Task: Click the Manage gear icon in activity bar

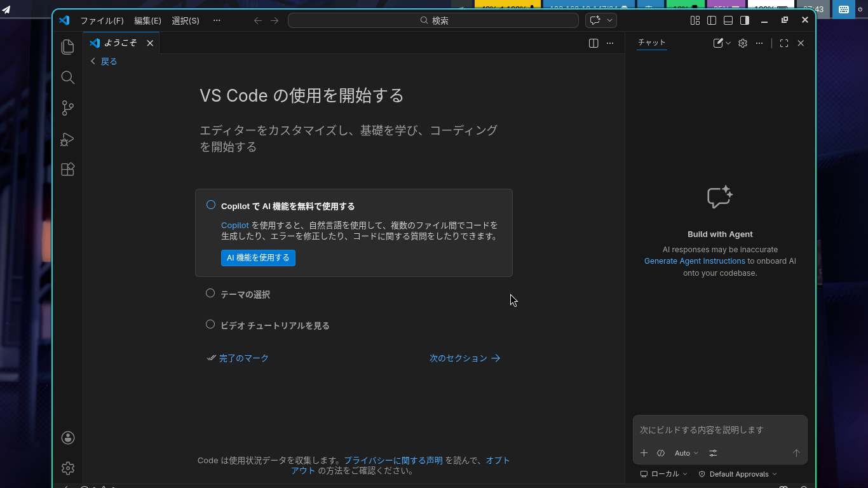Action: 67,468
